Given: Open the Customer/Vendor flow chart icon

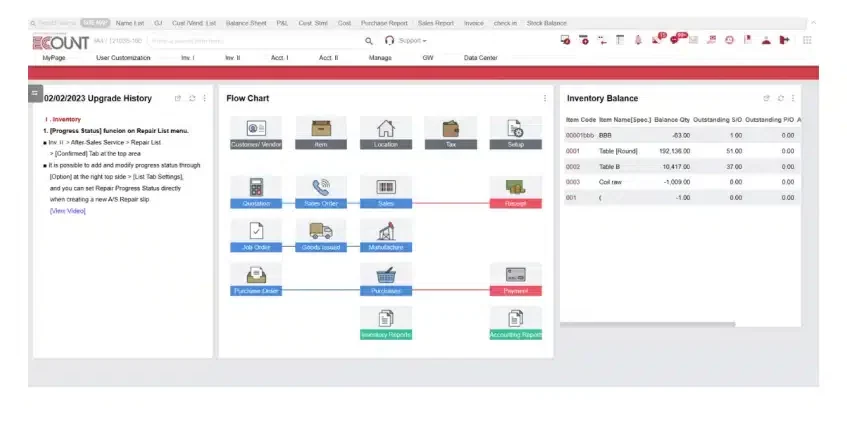Looking at the screenshot, I should click(256, 132).
